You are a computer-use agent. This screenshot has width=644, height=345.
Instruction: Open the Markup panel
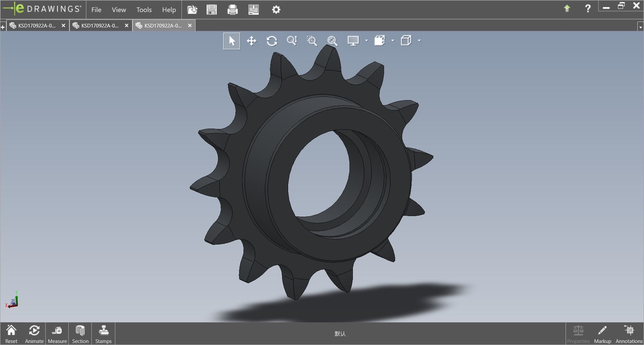coord(602,334)
